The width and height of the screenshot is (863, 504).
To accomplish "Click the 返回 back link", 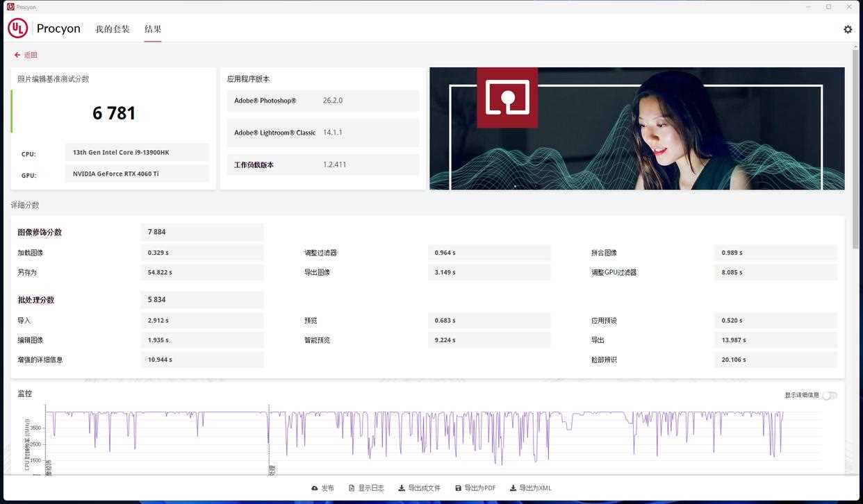I will click(x=31, y=55).
